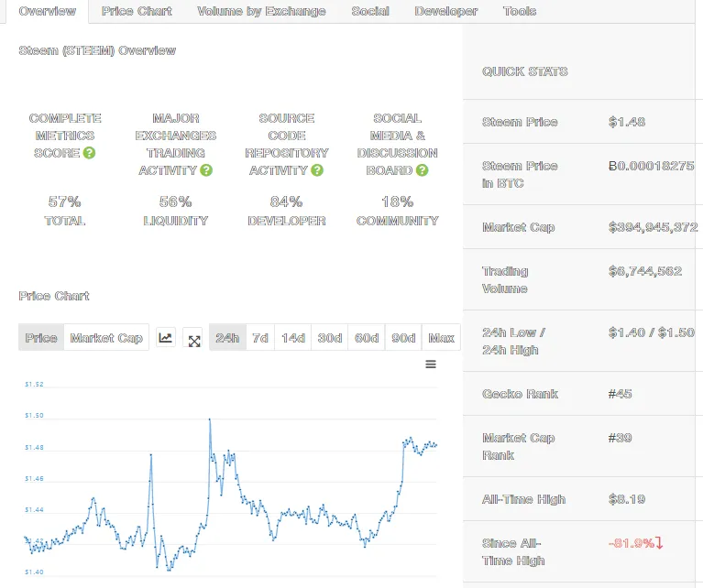Click the $1.40 y-axis label
703x588 pixels.
point(34,572)
